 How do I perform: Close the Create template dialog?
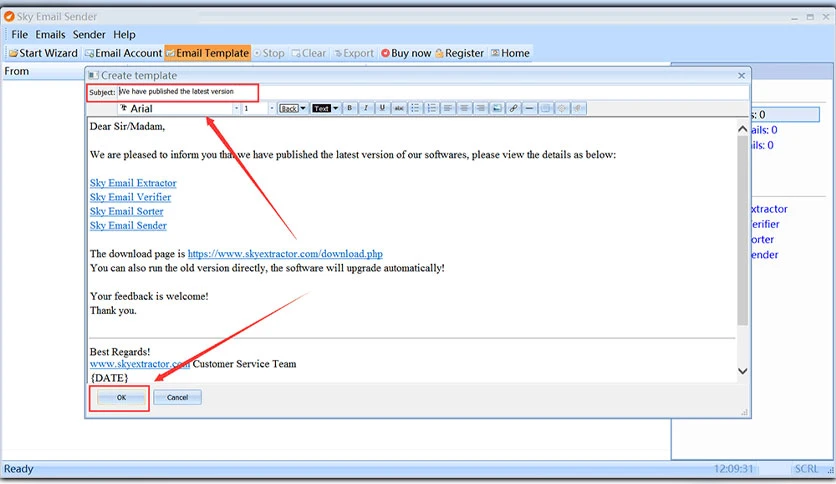pyautogui.click(x=742, y=76)
